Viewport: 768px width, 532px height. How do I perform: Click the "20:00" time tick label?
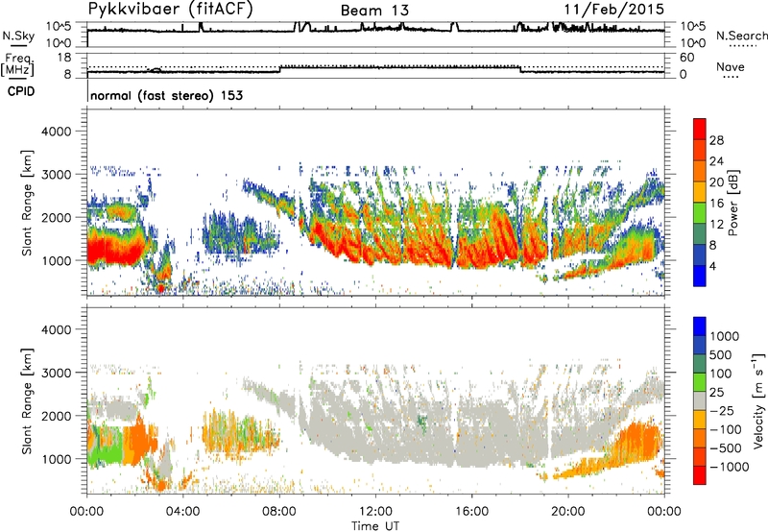click(x=568, y=512)
